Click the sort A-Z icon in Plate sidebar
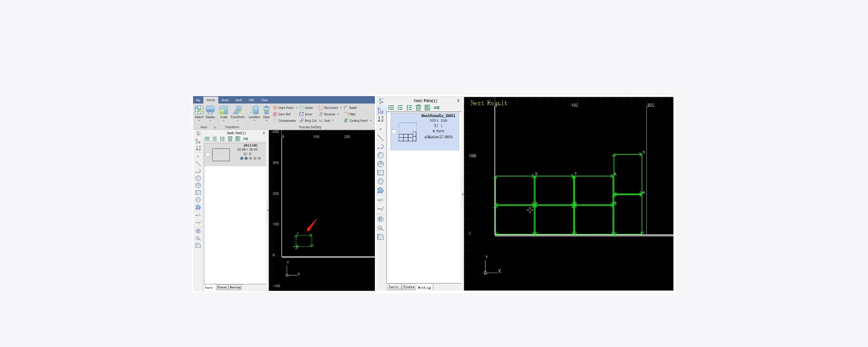The height and width of the screenshot is (347, 868). pos(380,119)
